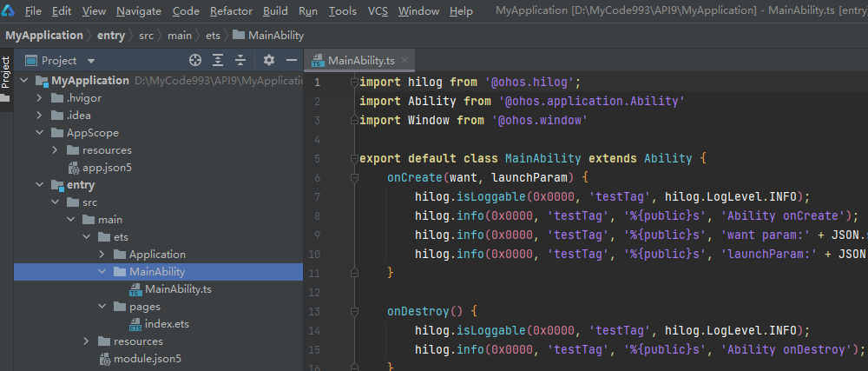This screenshot has width=868, height=371.
Task: Open Project panel gear settings
Action: 269,60
